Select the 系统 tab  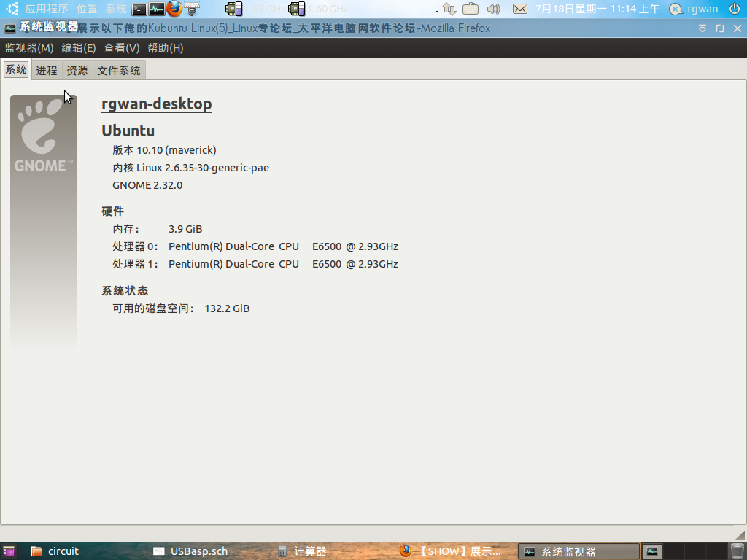(16, 69)
